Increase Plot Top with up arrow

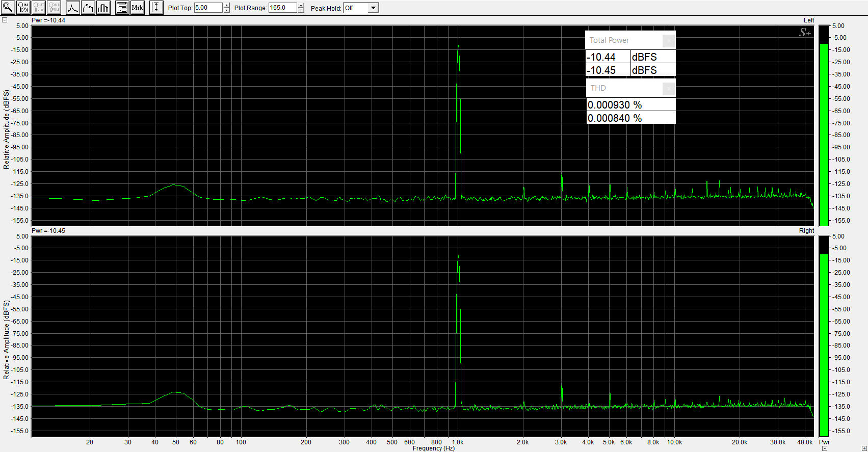coord(227,6)
